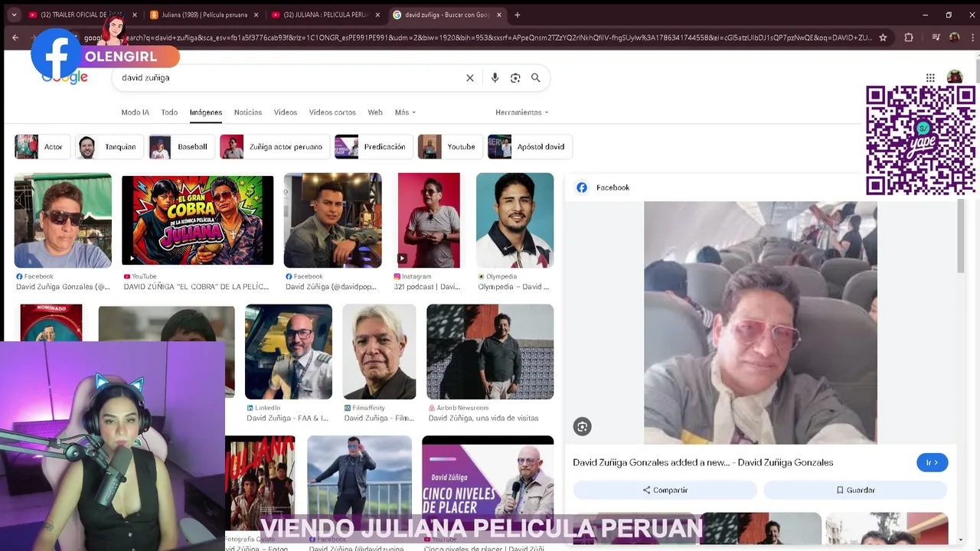Select the Todo search tab
This screenshot has width=980, height=551.
click(x=169, y=112)
